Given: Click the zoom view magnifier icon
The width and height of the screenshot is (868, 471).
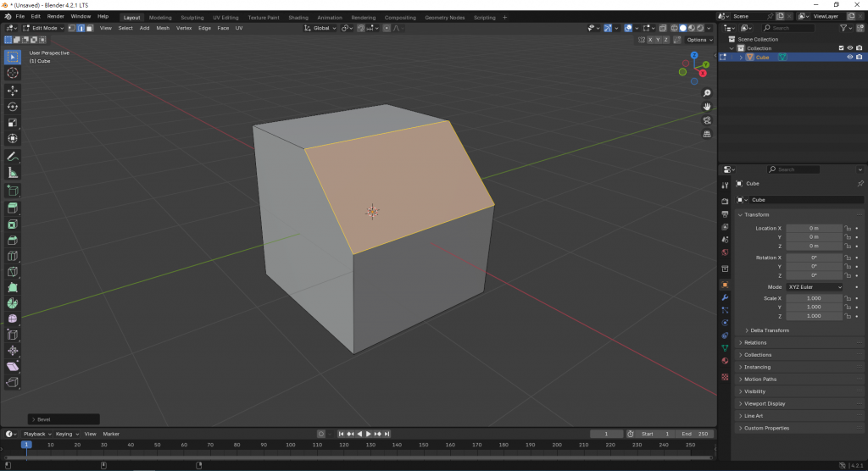Looking at the screenshot, I should pos(707,93).
